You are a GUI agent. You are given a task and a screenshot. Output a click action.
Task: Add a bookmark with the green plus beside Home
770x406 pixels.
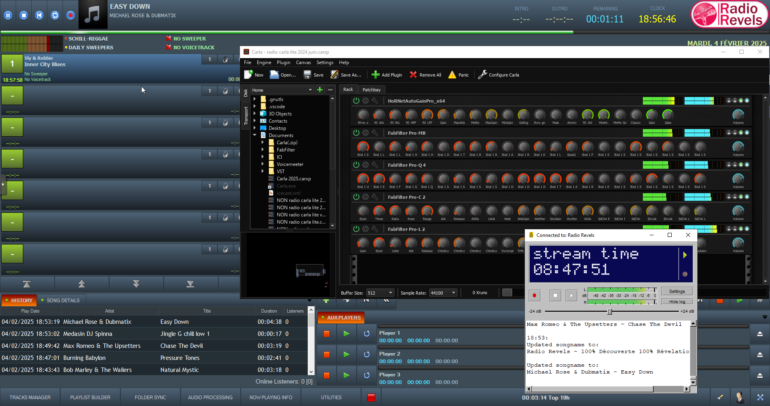320,90
